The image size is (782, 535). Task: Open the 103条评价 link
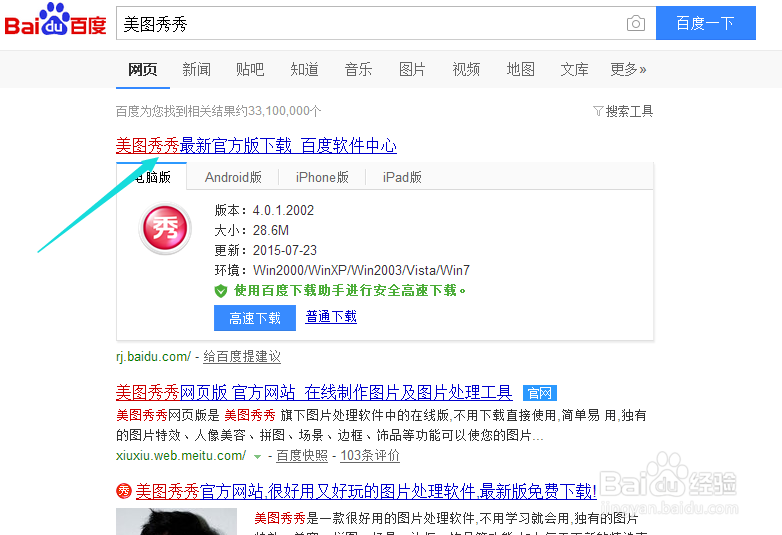click(x=370, y=456)
